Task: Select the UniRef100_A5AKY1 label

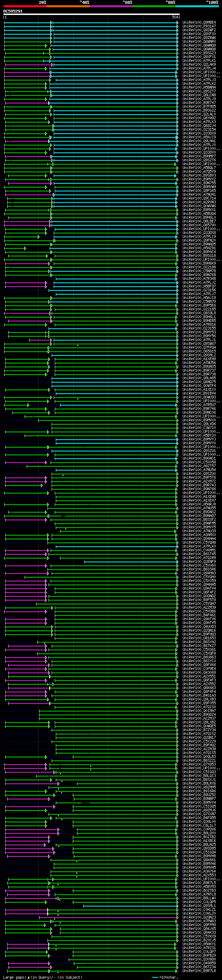Action: (x=199, y=944)
